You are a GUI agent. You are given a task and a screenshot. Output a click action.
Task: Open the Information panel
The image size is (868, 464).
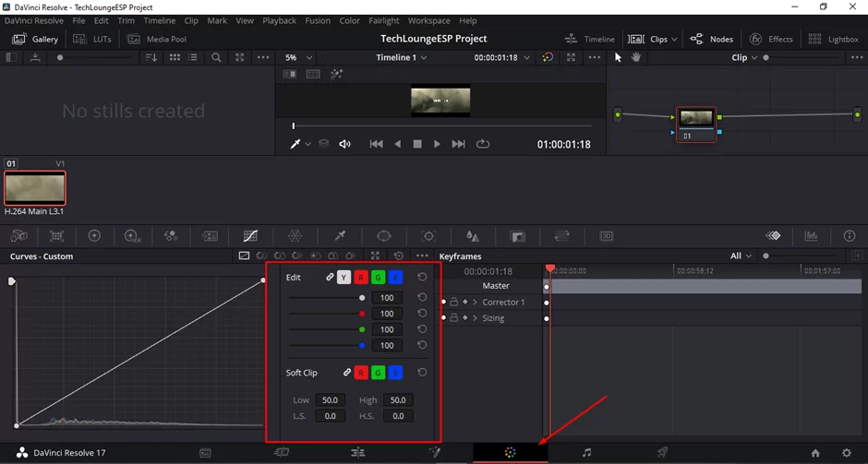pyautogui.click(x=850, y=236)
